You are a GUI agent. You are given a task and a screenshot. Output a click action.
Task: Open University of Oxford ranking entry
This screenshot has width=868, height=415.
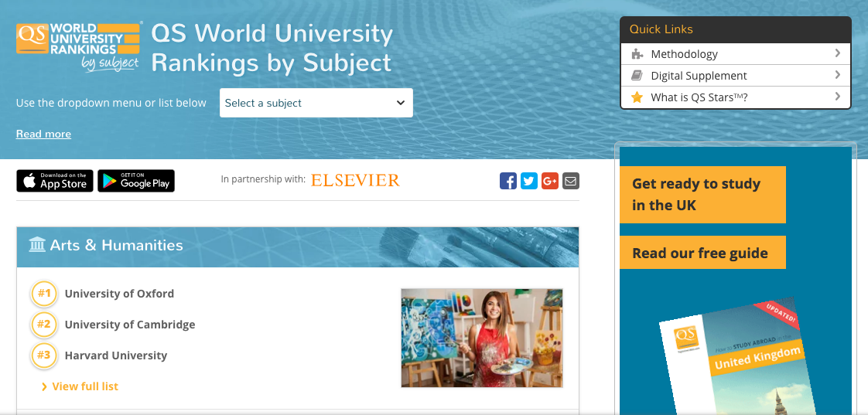click(119, 294)
